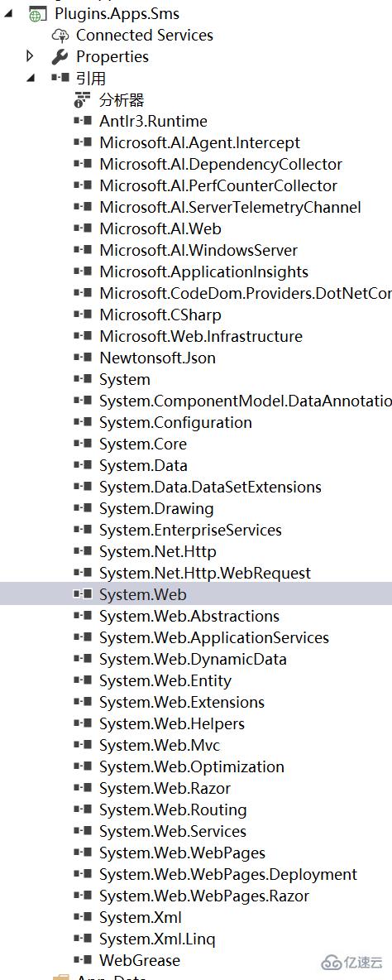The image size is (392, 980).
Task: Click the 引用 references node icon
Action: [60, 78]
